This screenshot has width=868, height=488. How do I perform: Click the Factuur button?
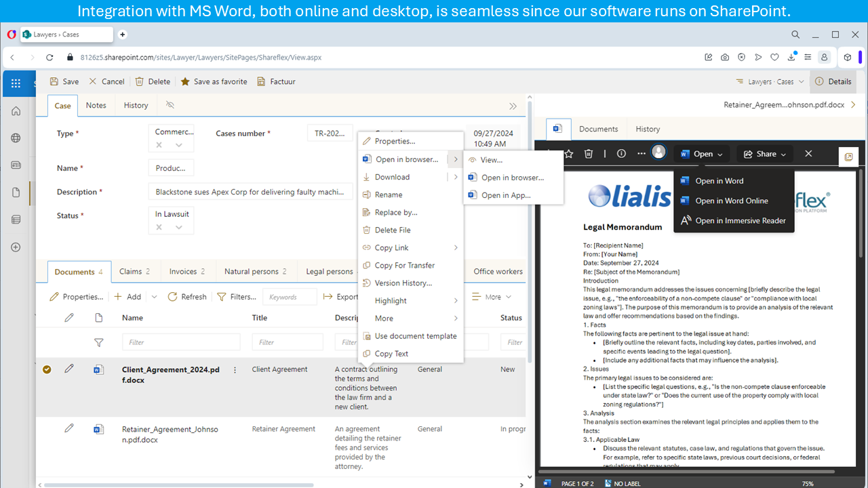(x=276, y=81)
